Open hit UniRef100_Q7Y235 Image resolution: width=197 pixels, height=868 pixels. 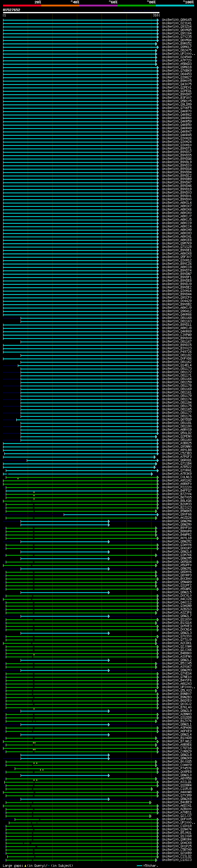coord(177,37)
